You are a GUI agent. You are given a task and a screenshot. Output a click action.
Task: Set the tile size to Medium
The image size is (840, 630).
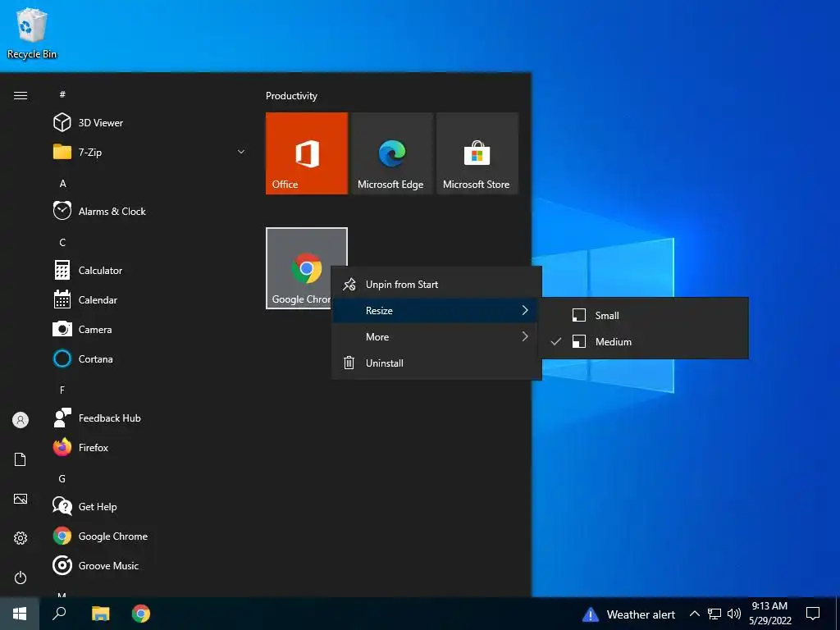[x=643, y=342]
